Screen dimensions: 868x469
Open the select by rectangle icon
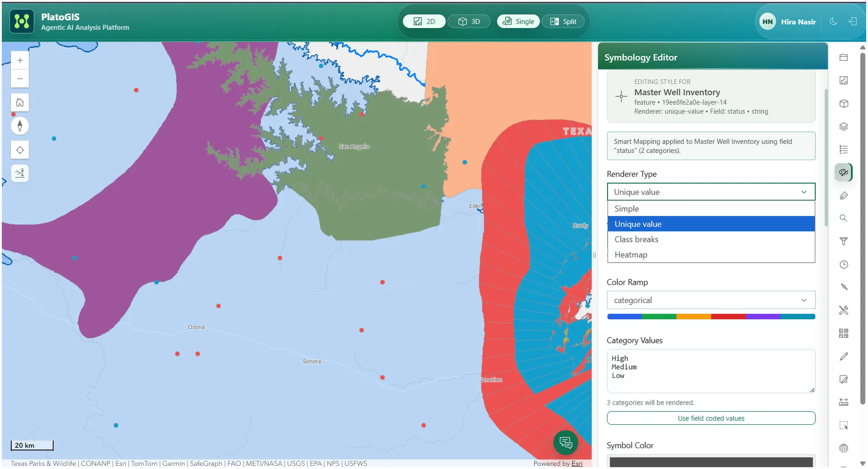(x=843, y=425)
